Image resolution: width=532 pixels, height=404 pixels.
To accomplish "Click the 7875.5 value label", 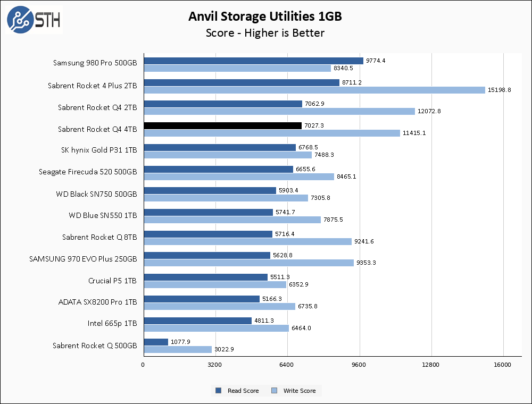I will pyautogui.click(x=333, y=220).
